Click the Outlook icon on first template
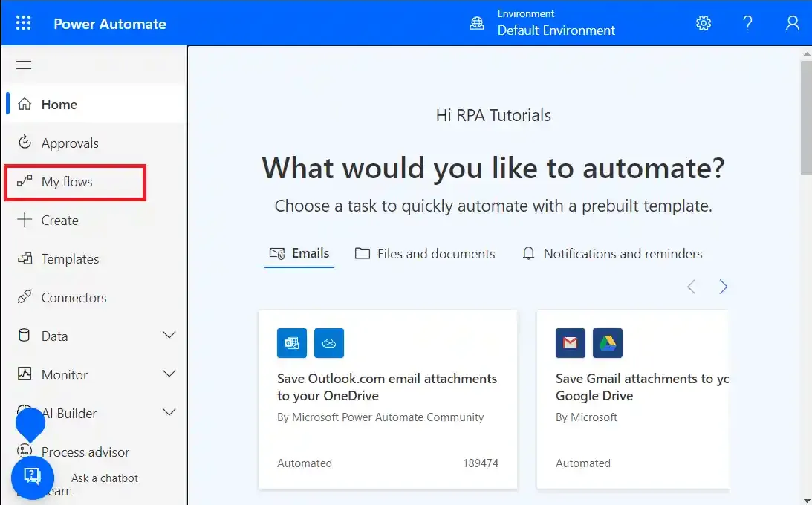Viewport: 812px width, 505px height. click(x=291, y=342)
